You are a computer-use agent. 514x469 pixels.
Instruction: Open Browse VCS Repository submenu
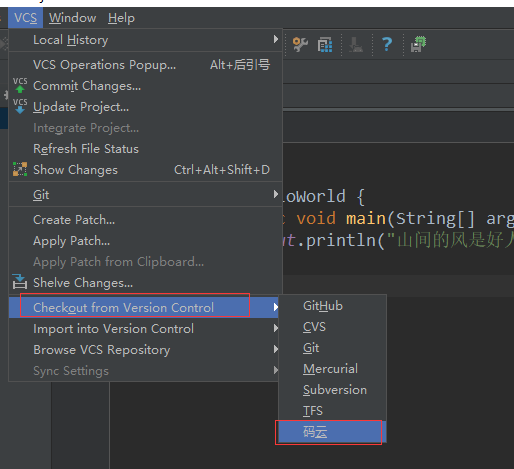click(144, 350)
